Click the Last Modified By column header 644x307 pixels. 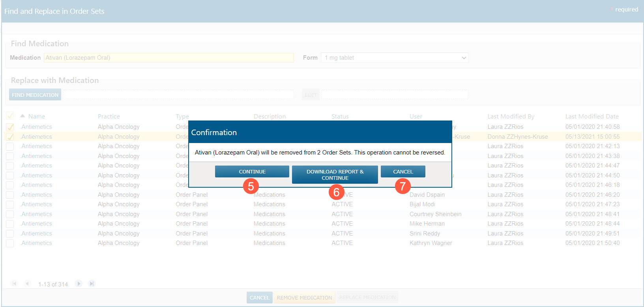pyautogui.click(x=511, y=117)
